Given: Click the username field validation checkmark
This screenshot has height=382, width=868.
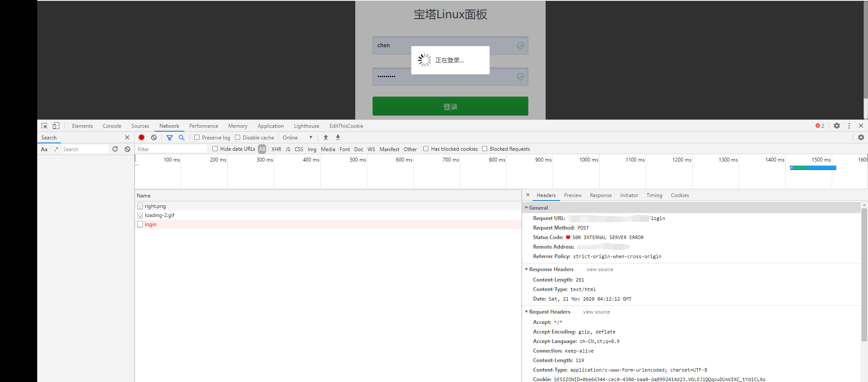Looking at the screenshot, I should tap(521, 45).
